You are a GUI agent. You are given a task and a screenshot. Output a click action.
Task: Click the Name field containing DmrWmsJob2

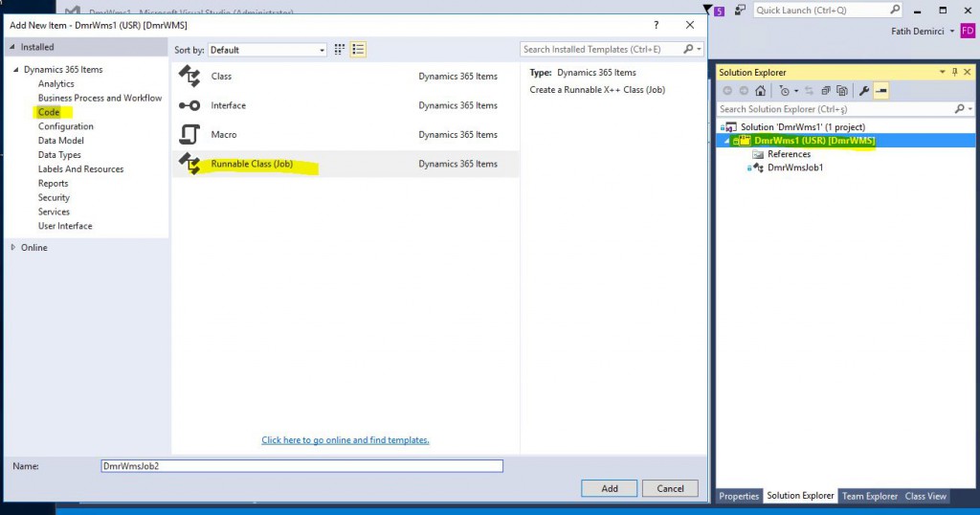(x=301, y=466)
